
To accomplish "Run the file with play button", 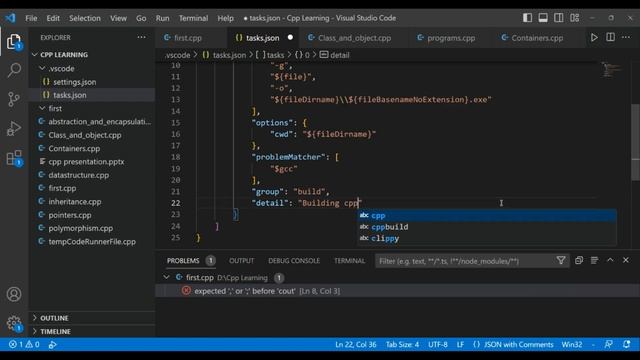I will pos(594,38).
